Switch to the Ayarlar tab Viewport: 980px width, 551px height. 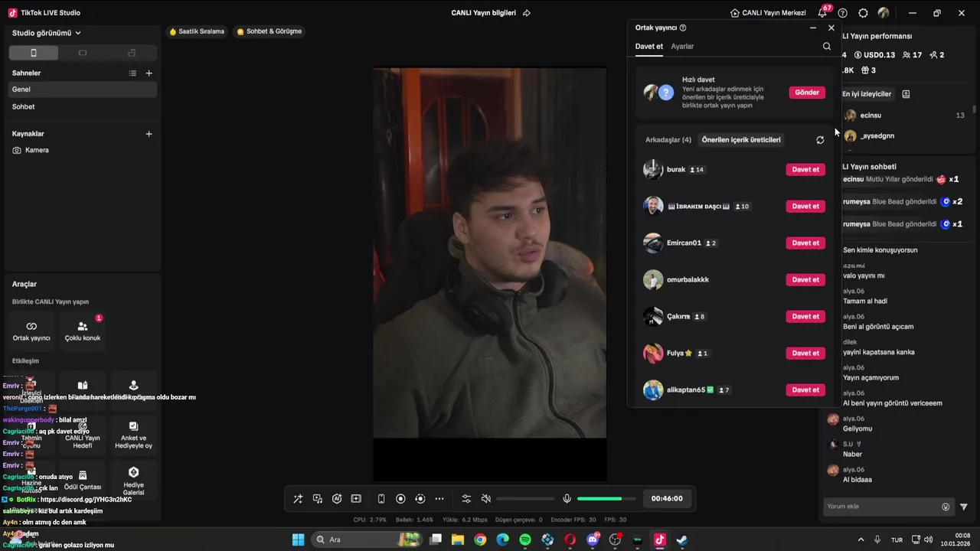point(682,47)
